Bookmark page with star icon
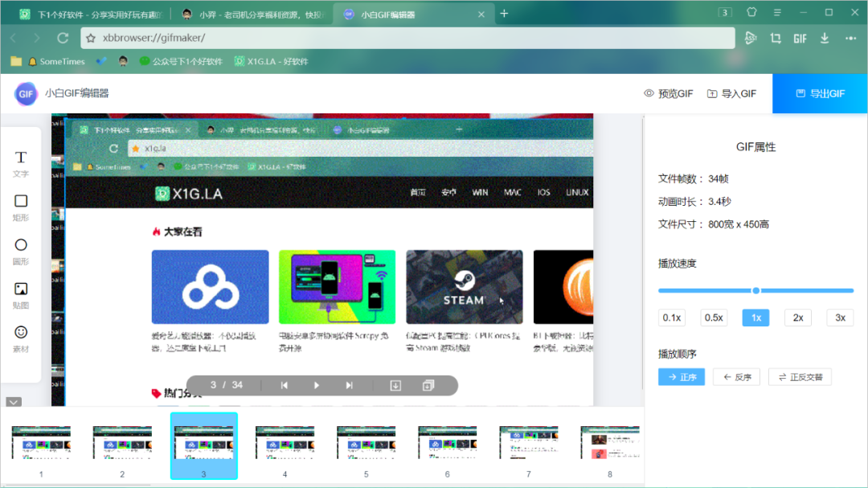868x488 pixels. 91,38
